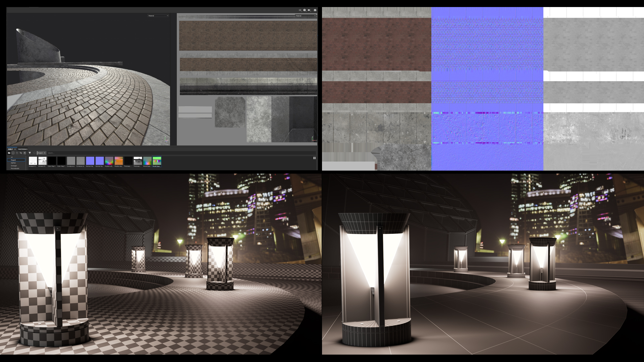Switch viewport to 3D only mode
This screenshot has width=644, height=362.
pyautogui.click(x=305, y=10)
